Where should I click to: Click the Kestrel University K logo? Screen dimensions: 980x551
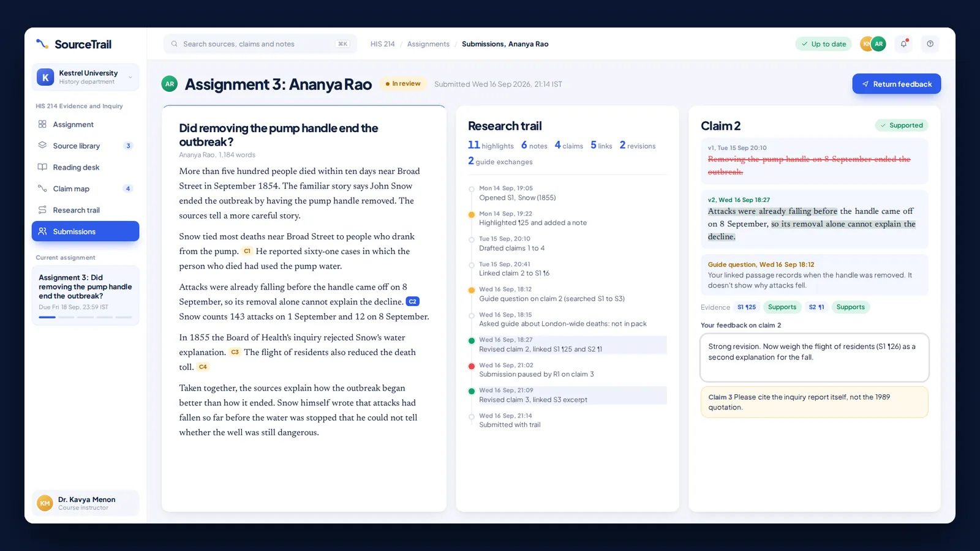[45, 77]
